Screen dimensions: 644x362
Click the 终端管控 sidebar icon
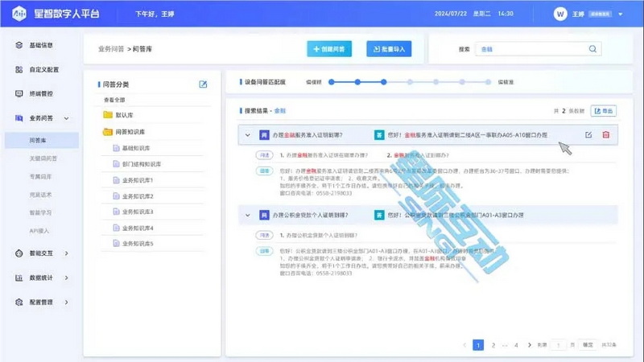(19, 93)
